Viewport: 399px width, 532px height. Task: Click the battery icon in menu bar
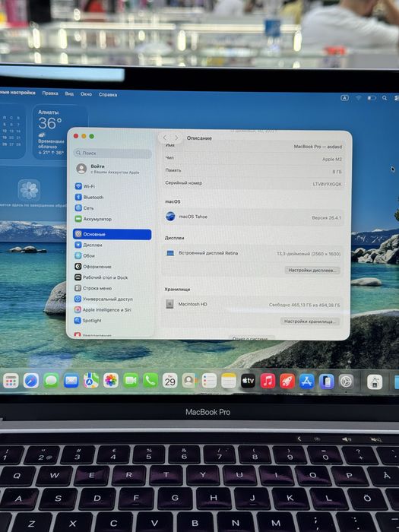372,98
